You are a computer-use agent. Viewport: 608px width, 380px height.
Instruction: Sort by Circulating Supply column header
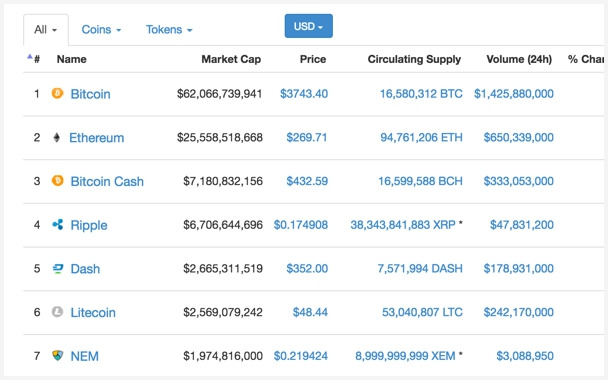click(x=414, y=59)
